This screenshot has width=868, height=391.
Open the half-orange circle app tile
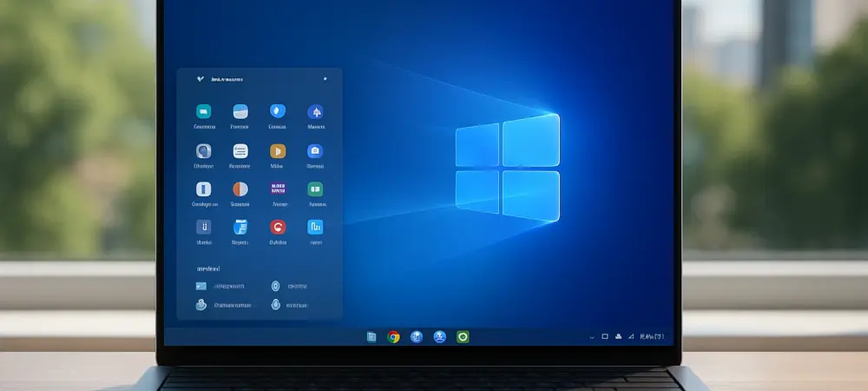(240, 189)
